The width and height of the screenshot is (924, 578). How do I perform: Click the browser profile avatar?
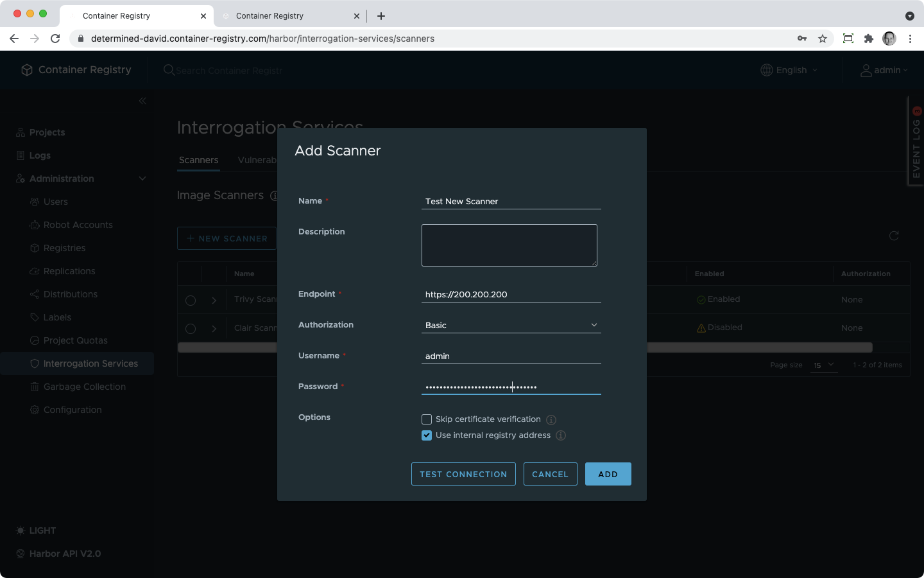[889, 39]
